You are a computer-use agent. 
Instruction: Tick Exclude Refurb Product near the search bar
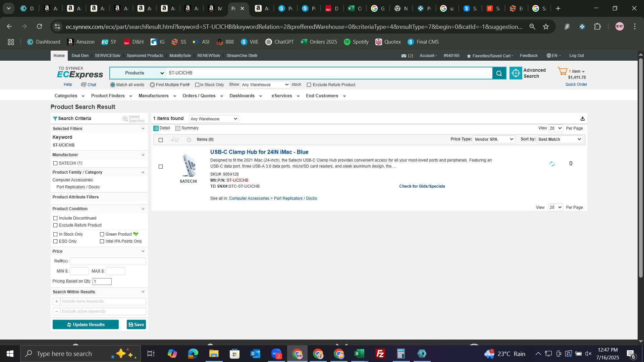pyautogui.click(x=309, y=85)
